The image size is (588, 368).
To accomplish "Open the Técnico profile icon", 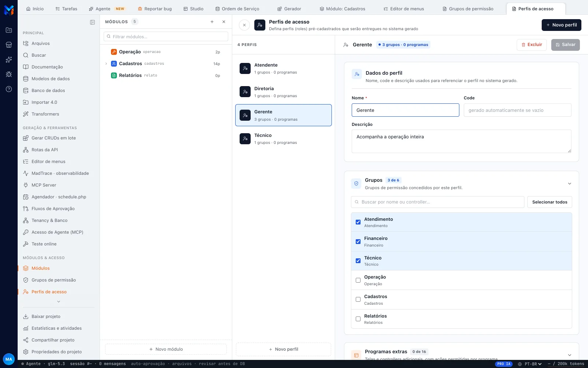I will click(x=245, y=139).
